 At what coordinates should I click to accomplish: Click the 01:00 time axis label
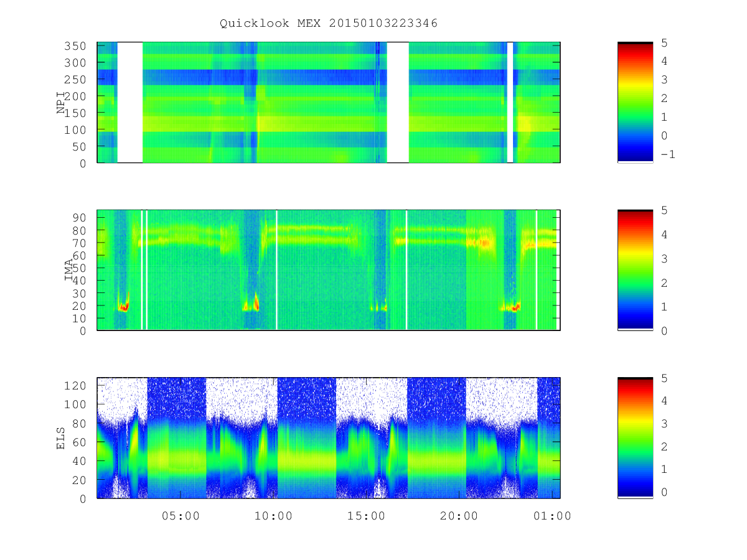coord(552,516)
